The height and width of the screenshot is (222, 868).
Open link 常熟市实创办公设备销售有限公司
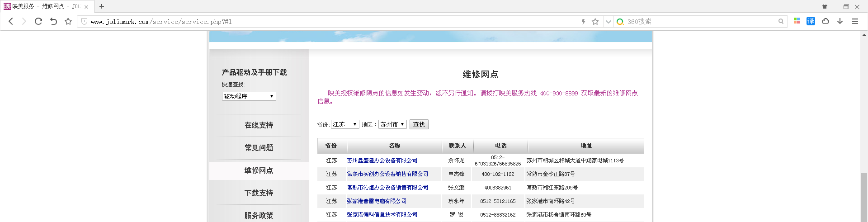[x=387, y=174]
